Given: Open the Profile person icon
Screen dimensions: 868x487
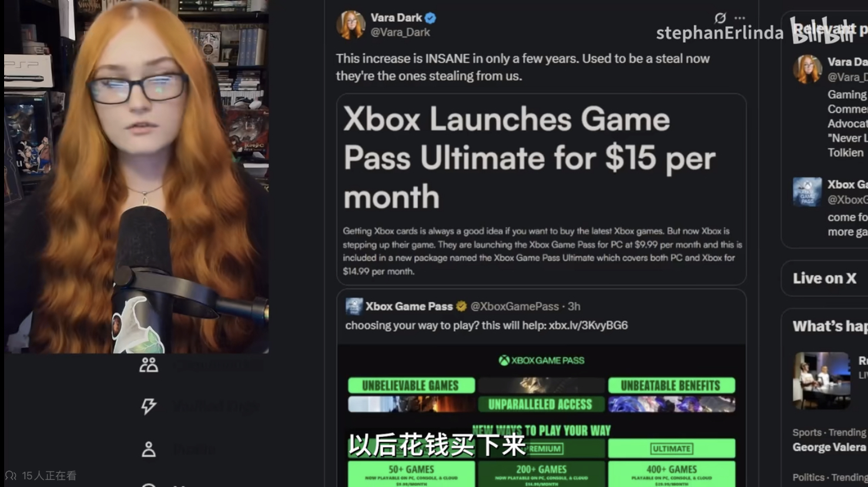Looking at the screenshot, I should [149, 449].
